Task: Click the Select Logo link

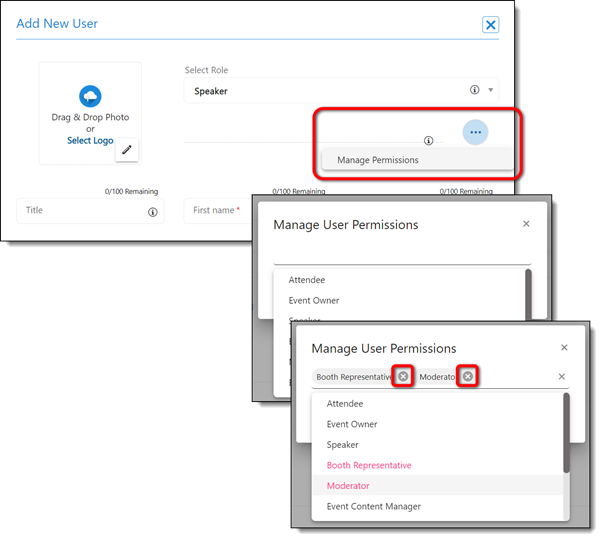Action: coord(90,141)
